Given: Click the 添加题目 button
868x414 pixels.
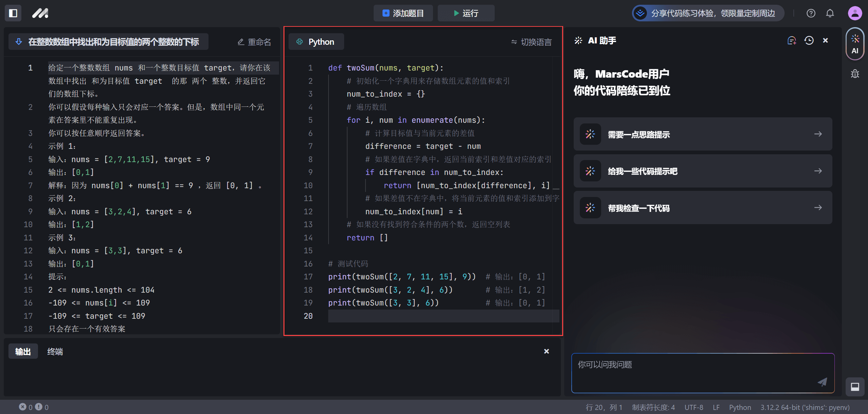Looking at the screenshot, I should (x=403, y=13).
